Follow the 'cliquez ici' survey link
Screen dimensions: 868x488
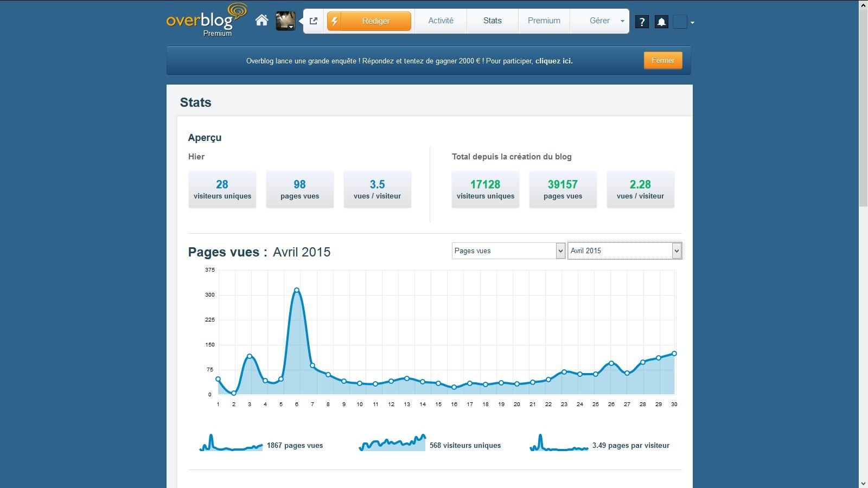click(554, 61)
